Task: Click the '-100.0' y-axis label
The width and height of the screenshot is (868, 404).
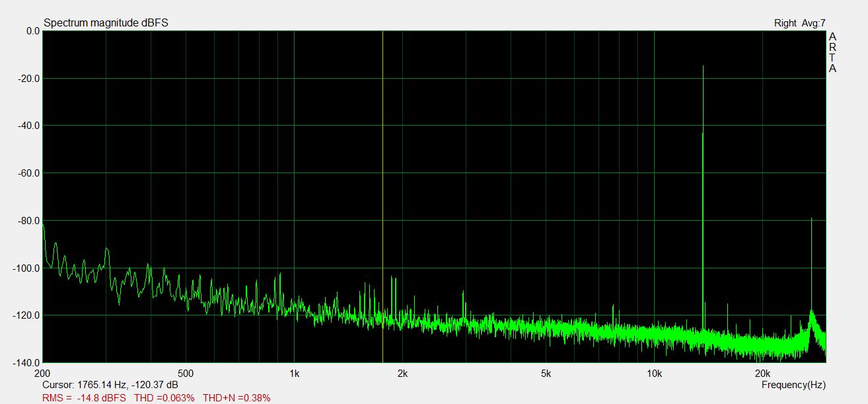Action: (25, 268)
